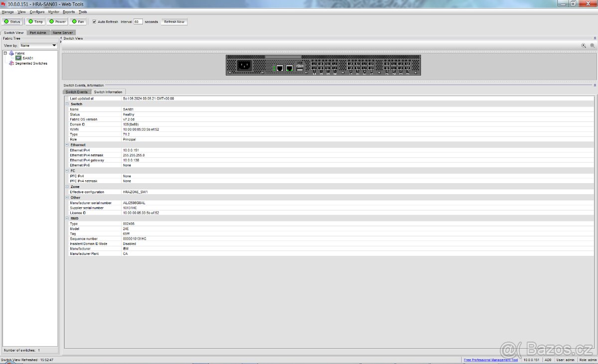This screenshot has width=598, height=364.
Task: Collapse the Fabric tree node
Action: coord(5,53)
